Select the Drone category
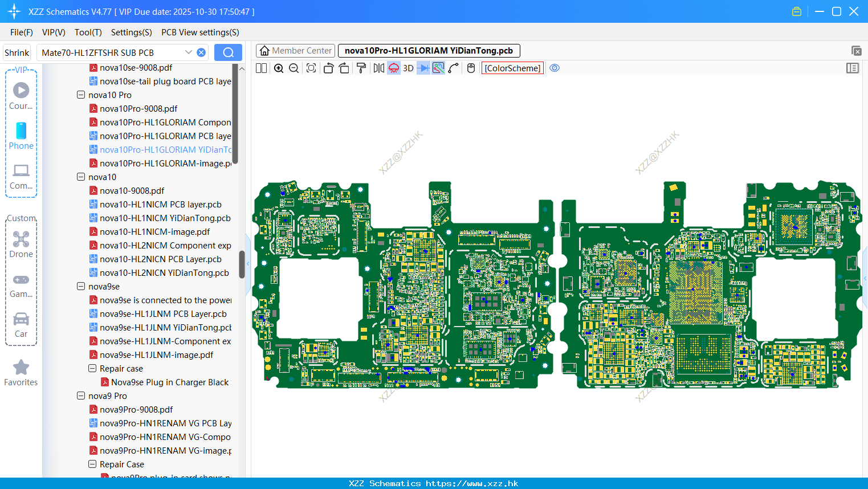 coord(21,244)
